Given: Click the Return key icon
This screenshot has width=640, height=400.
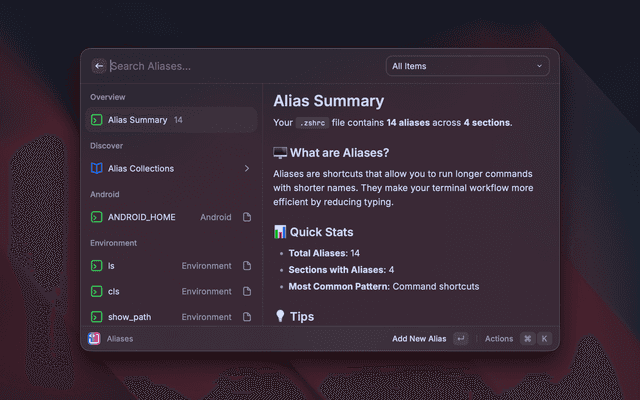Looking at the screenshot, I should 460,339.
